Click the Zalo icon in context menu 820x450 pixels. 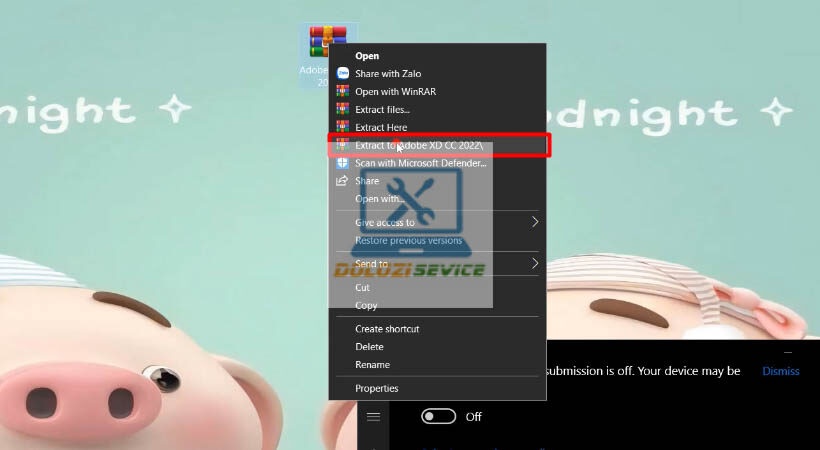[x=343, y=73]
